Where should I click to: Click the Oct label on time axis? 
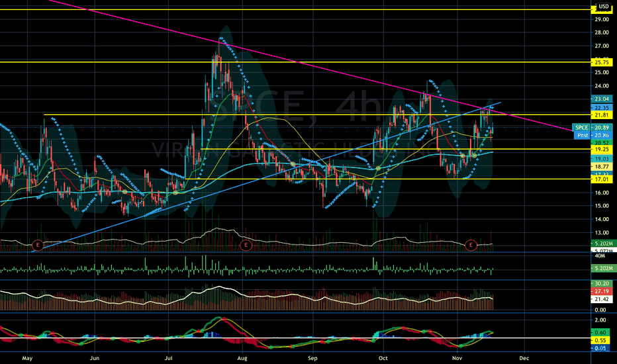[383, 358]
